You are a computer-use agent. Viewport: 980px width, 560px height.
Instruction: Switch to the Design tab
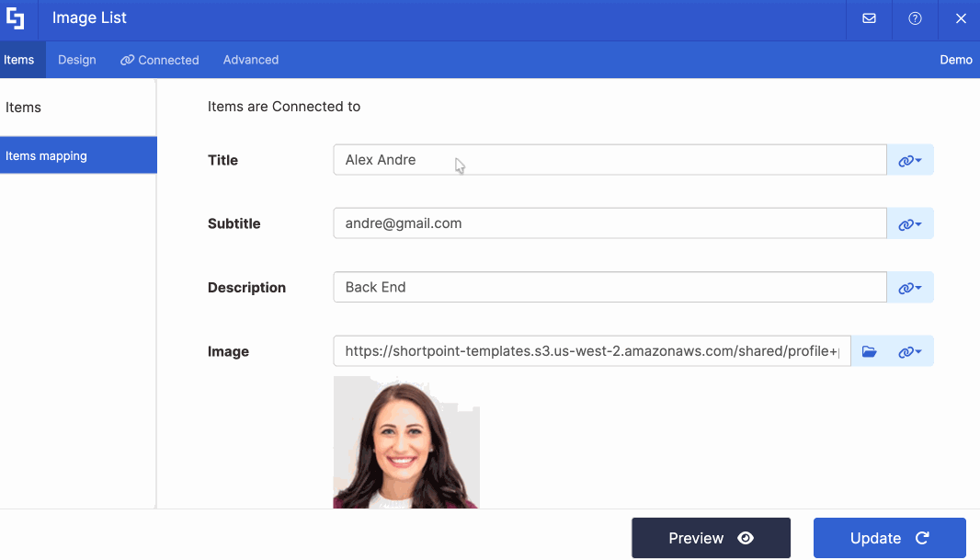(77, 60)
